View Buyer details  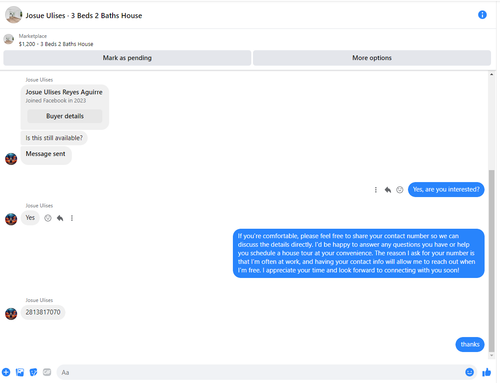point(65,116)
